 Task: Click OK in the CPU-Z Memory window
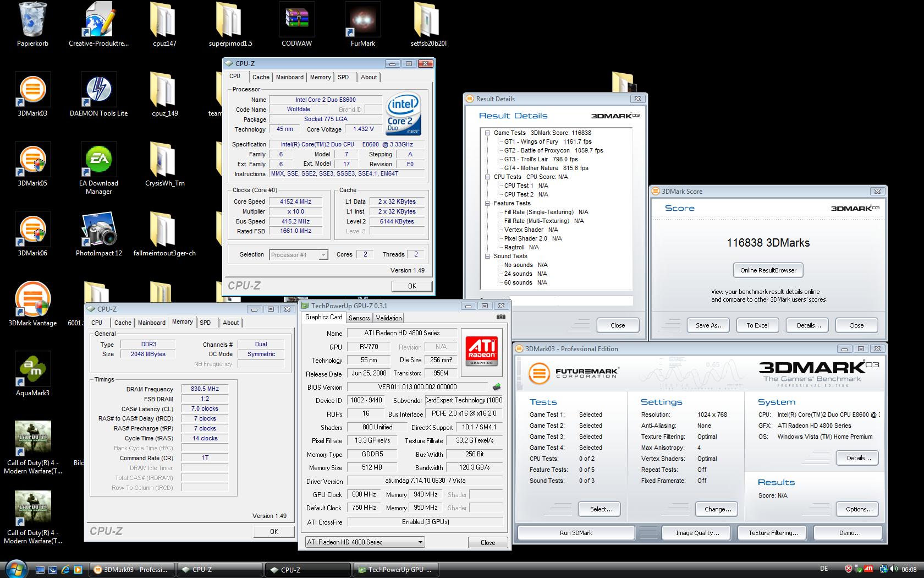coord(274,532)
